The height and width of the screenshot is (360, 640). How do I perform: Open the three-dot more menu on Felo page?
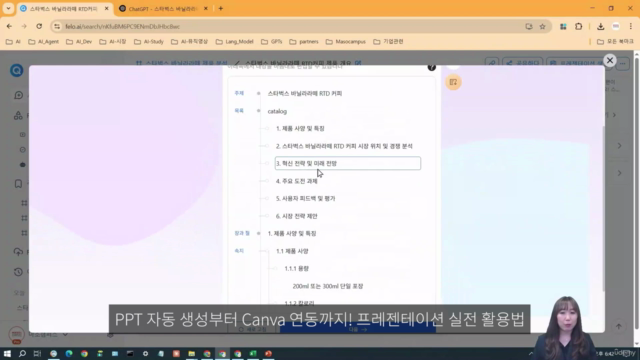point(622,63)
